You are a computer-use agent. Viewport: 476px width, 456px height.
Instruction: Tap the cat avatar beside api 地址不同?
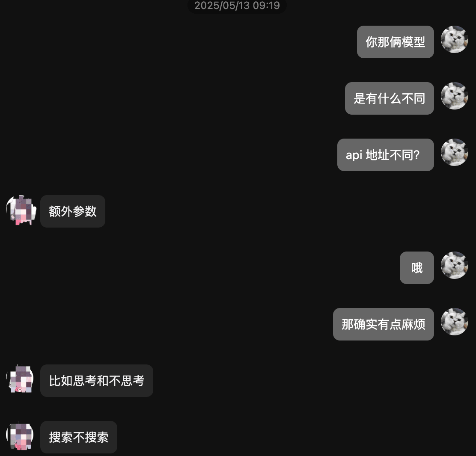pos(455,152)
